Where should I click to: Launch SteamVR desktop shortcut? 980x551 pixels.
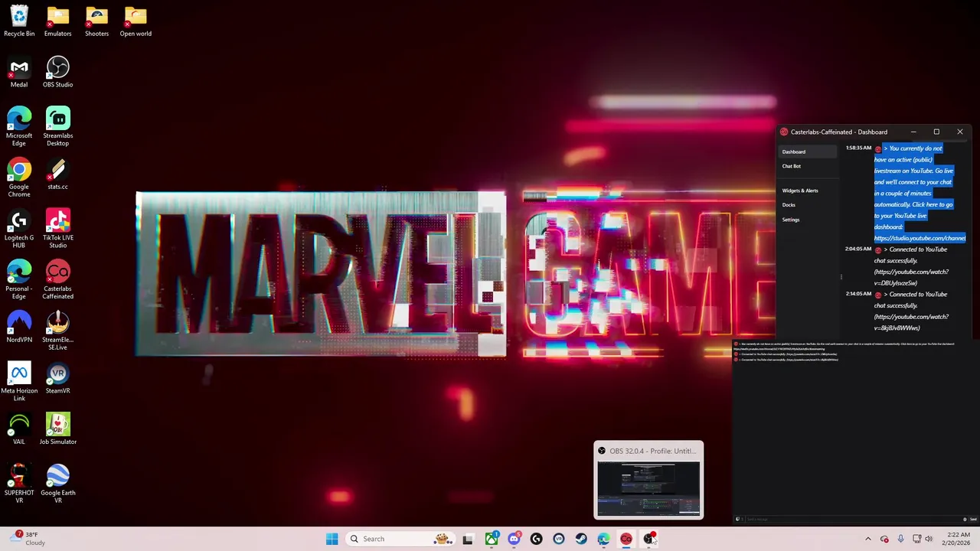pos(57,379)
